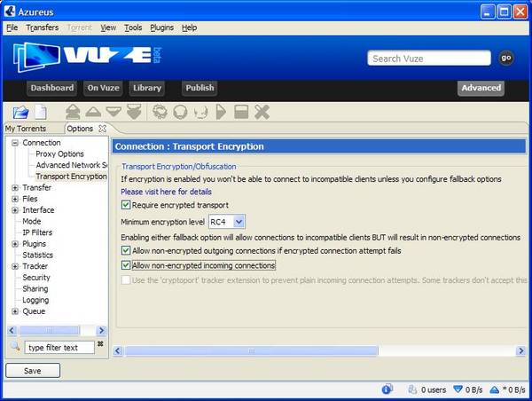Click the main panel horizontal scrollbar thumb

[251, 350]
